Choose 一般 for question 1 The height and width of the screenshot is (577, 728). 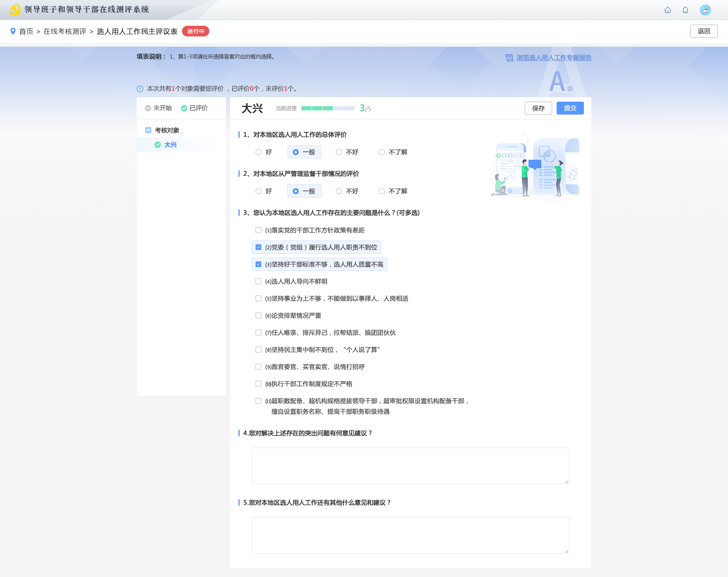pyautogui.click(x=304, y=152)
